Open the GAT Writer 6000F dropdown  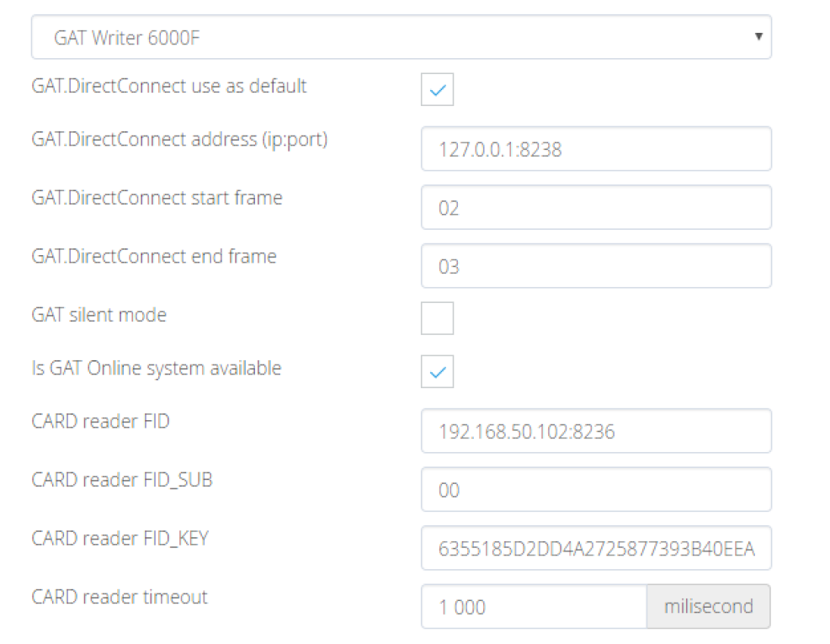(x=401, y=37)
